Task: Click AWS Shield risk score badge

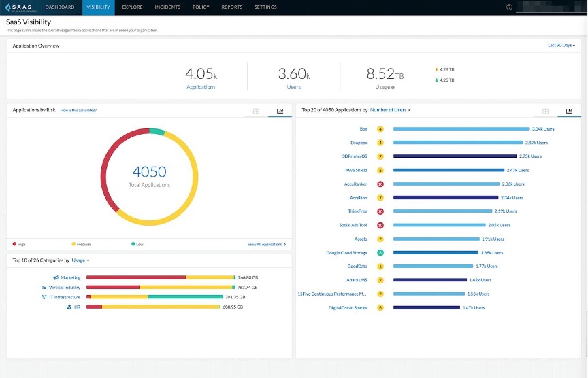Action: click(x=380, y=170)
